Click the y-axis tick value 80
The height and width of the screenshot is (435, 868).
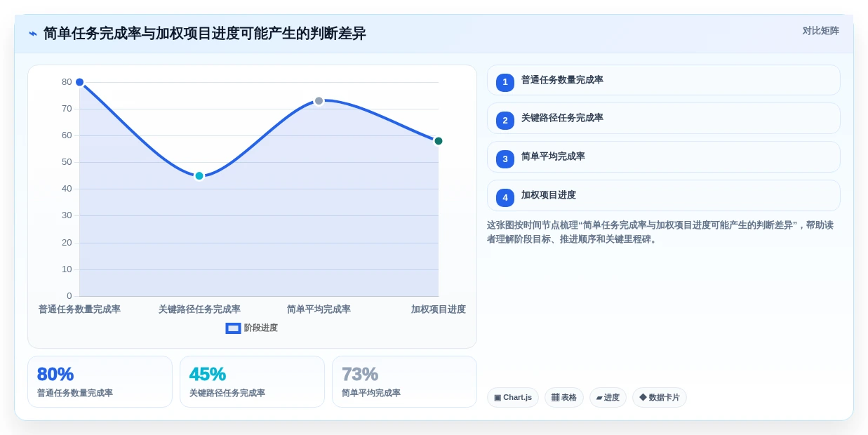pyautogui.click(x=67, y=82)
